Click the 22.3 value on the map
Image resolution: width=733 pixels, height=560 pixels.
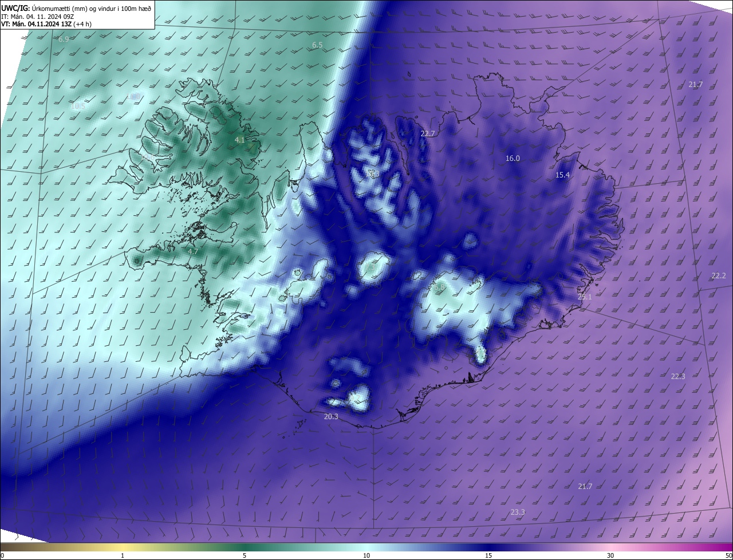678,376
